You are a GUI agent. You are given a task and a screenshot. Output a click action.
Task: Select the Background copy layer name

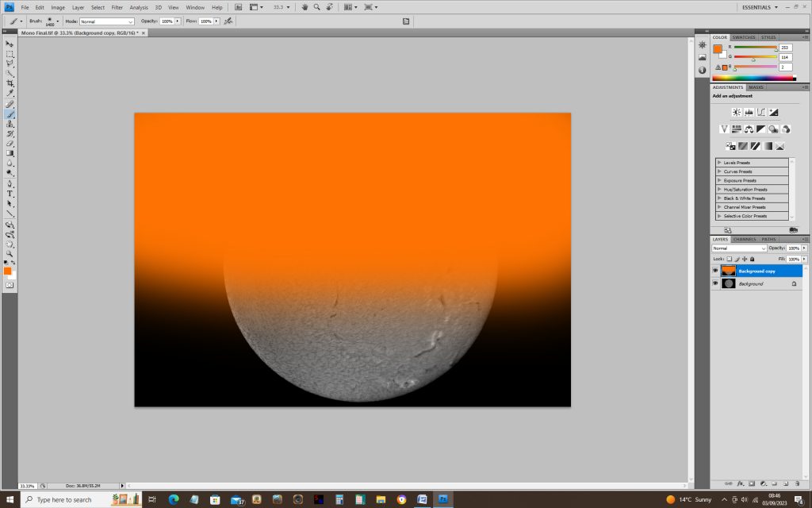click(x=756, y=271)
